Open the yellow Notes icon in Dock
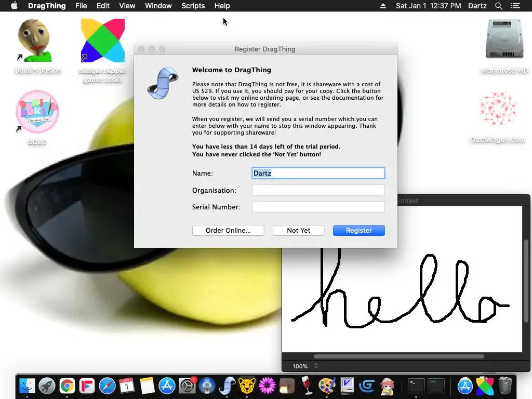Viewport: 532px width, 399px height. click(x=147, y=386)
